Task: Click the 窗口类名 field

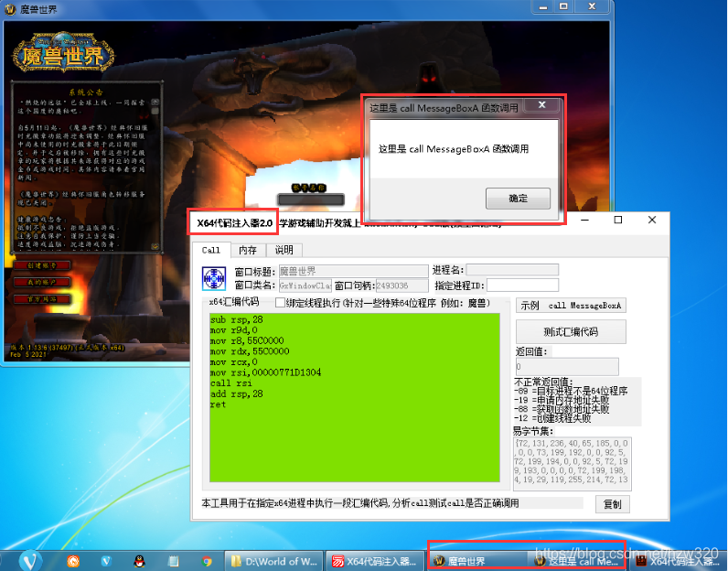Action: tap(305, 285)
